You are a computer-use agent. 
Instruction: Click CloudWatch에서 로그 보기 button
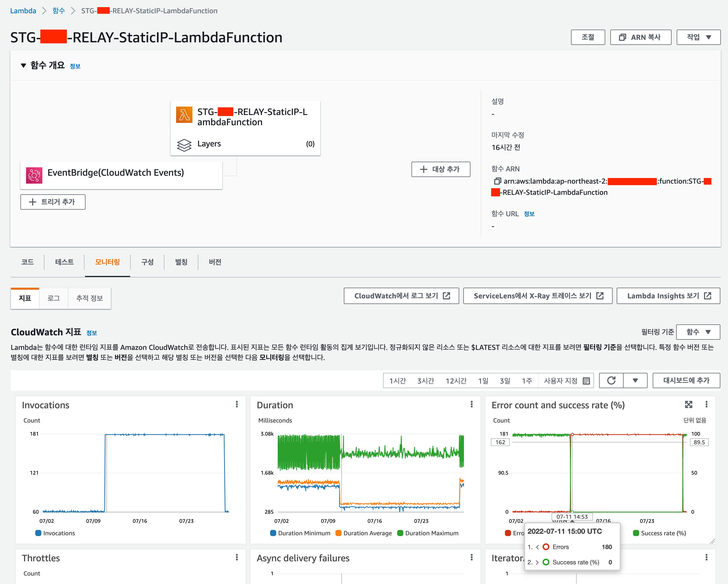pos(401,296)
